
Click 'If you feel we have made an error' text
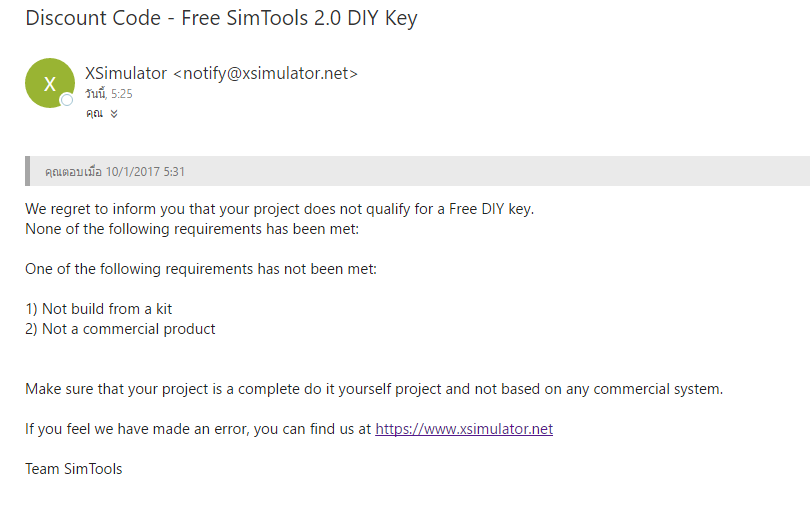pos(199,429)
